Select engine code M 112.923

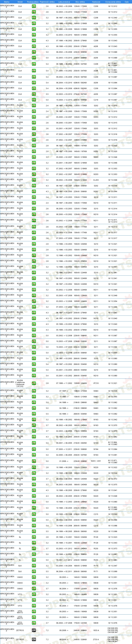(x=113, y=537)
